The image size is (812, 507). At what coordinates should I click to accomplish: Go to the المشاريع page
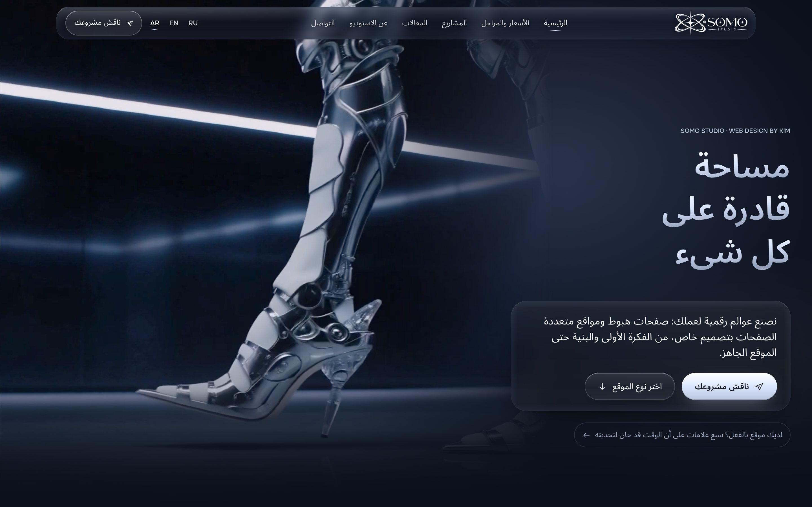coord(454,23)
